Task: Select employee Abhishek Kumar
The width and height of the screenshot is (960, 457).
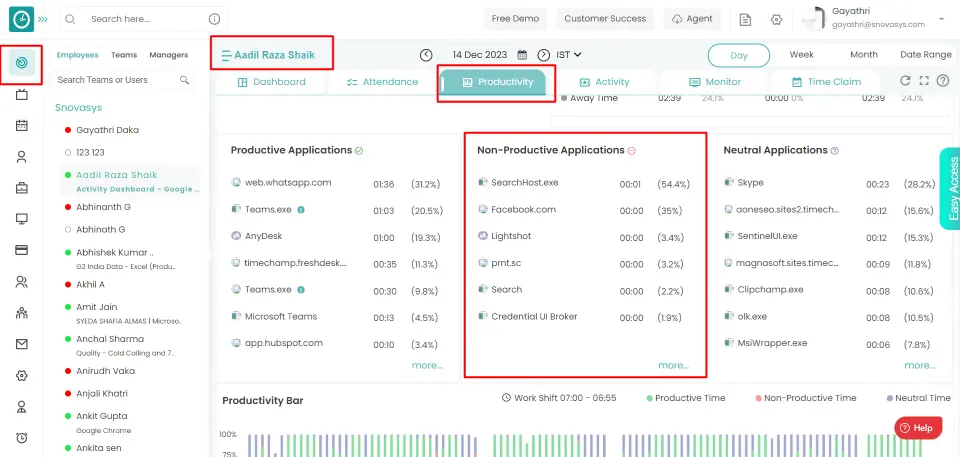Action: (x=114, y=252)
